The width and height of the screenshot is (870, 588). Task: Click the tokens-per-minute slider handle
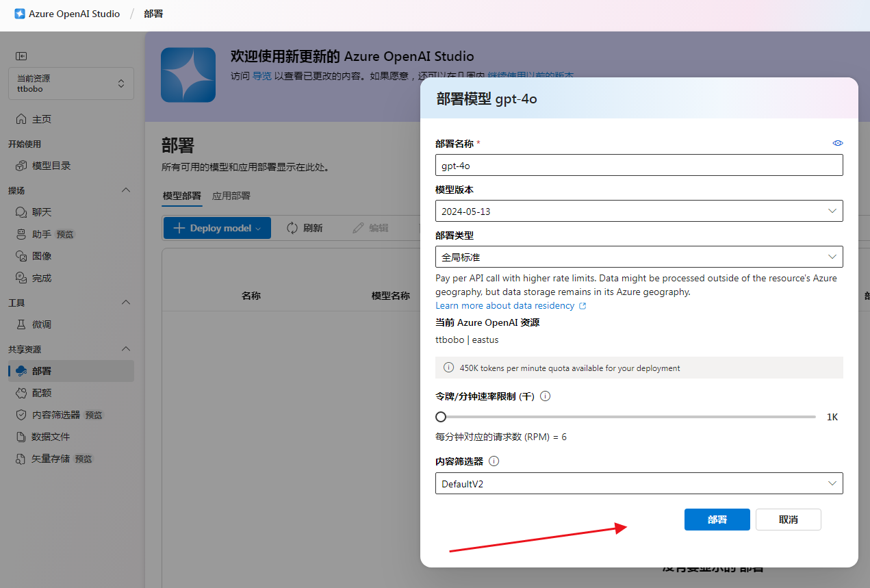click(441, 417)
